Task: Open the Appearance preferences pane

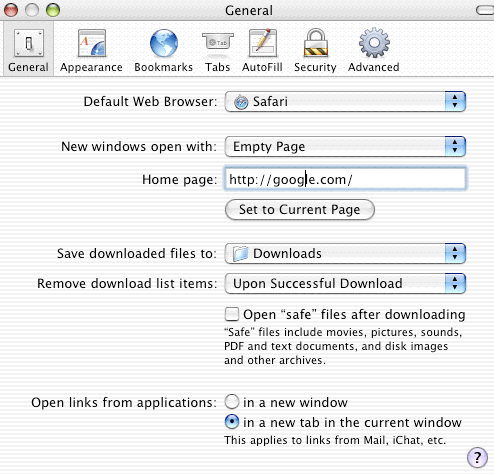Action: (x=91, y=50)
